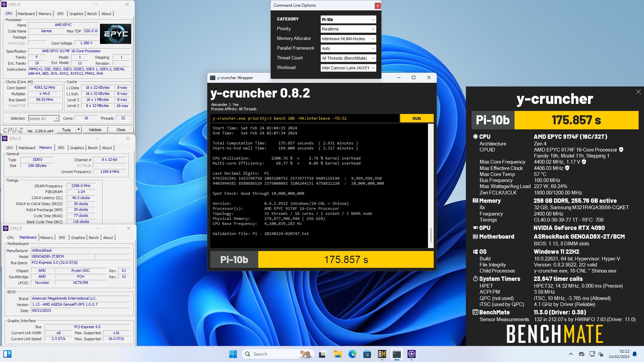
Task: Click the Core Speed value 4393.52 MHz
Action: click(x=45, y=88)
